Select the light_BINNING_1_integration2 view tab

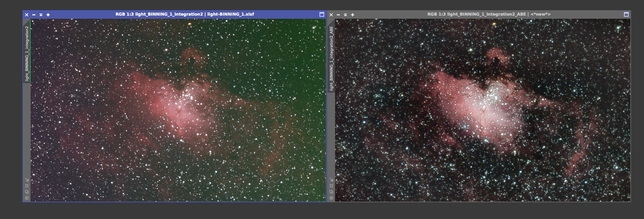27,53
